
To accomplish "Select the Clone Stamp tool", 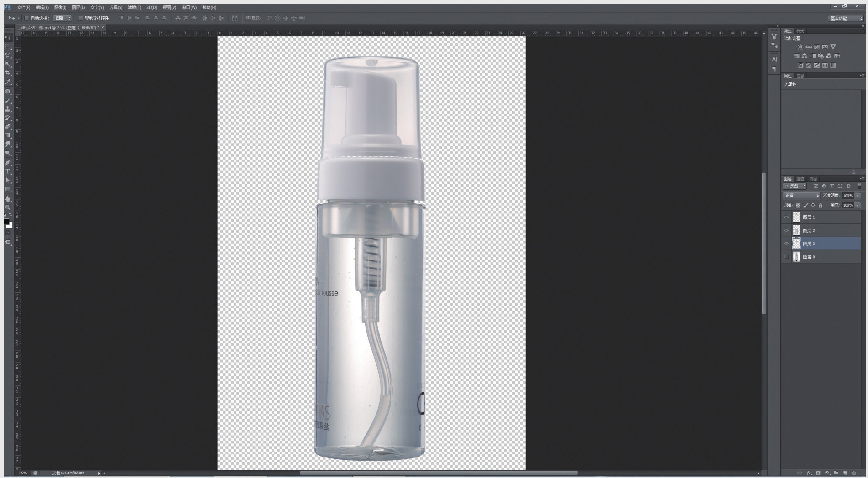I will click(x=8, y=109).
